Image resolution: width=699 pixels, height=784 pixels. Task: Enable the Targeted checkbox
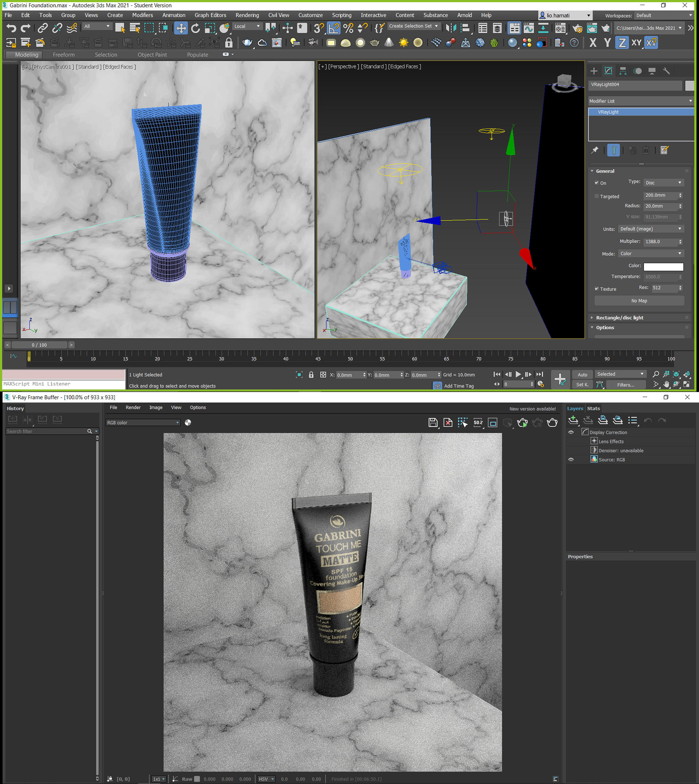click(596, 196)
